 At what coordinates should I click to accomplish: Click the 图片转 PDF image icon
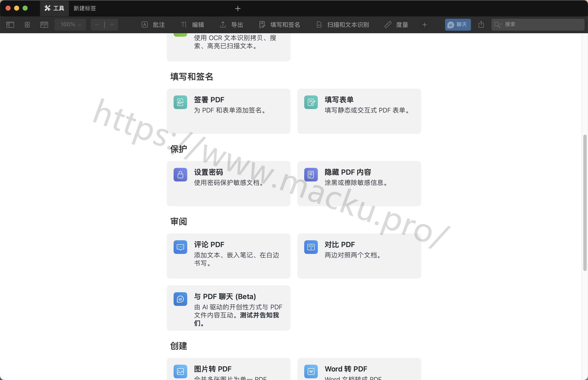coord(180,371)
